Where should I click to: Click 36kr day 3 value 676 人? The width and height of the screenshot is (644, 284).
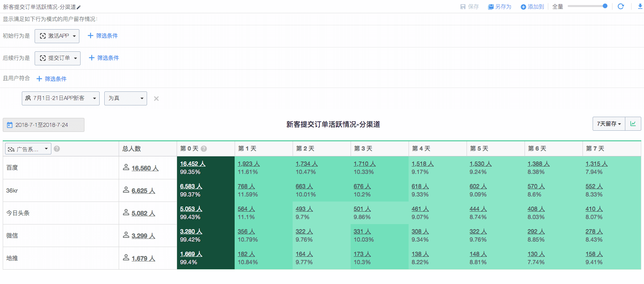point(362,186)
